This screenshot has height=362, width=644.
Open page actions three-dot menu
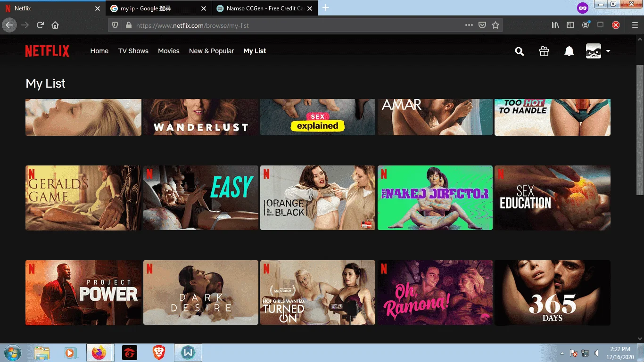[469, 25]
